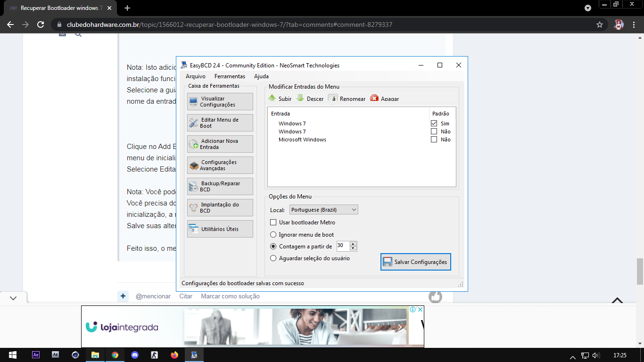Viewport: 644px width, 362px height.
Task: Select Aguardar seleção do usuário option
Action: click(x=273, y=258)
